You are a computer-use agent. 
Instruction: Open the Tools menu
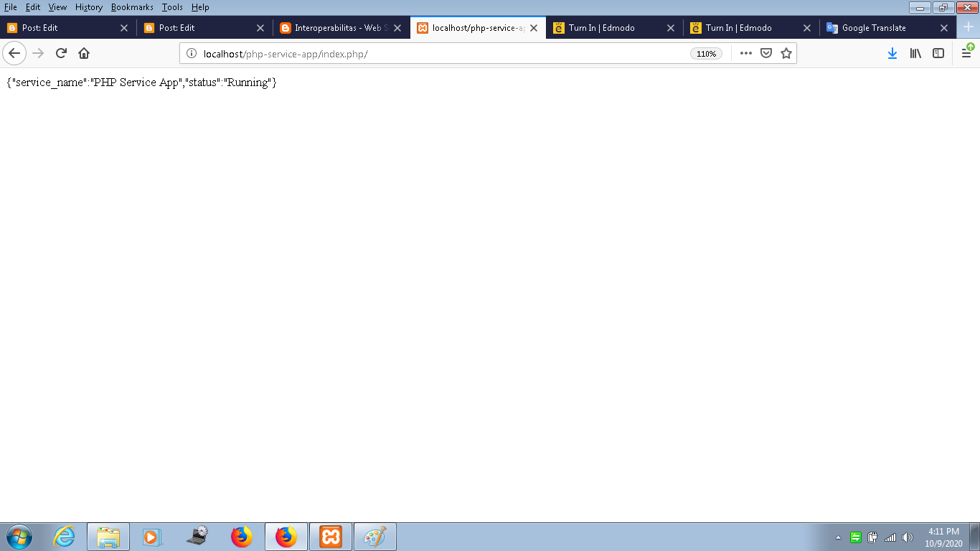click(x=172, y=7)
